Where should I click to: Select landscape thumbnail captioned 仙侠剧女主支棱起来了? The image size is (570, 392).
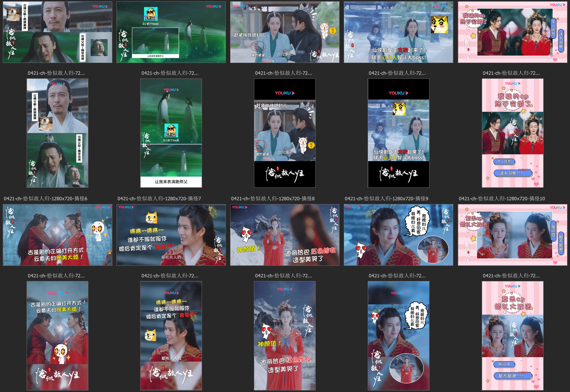(398, 32)
